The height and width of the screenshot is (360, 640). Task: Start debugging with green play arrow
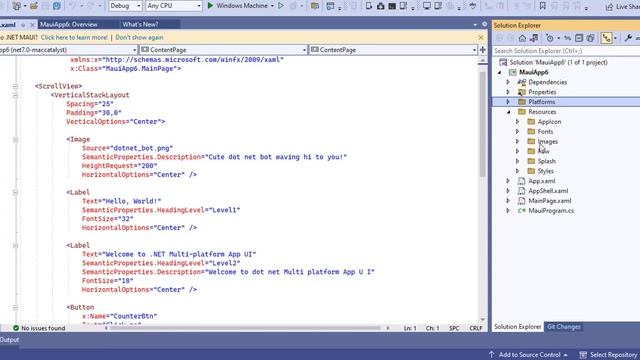tap(210, 6)
